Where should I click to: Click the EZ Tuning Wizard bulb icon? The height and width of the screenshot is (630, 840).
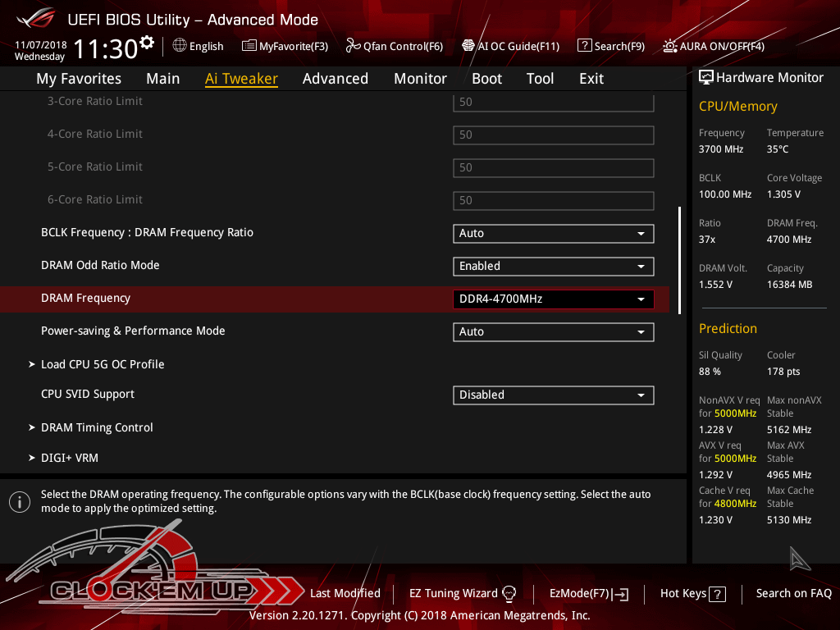click(509, 593)
